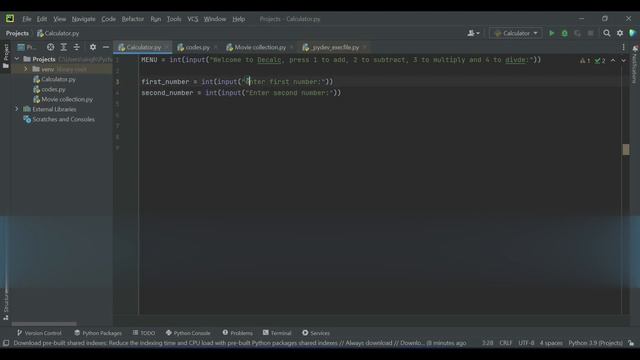Open the Window menu

click(215, 19)
